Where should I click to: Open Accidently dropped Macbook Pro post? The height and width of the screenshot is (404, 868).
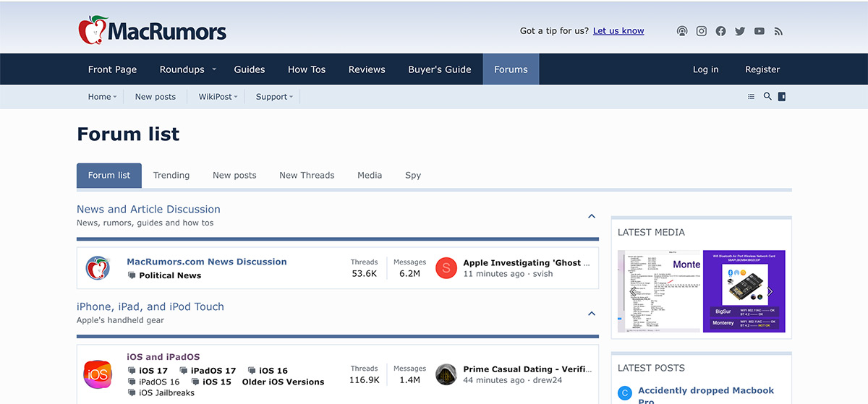[706, 395]
